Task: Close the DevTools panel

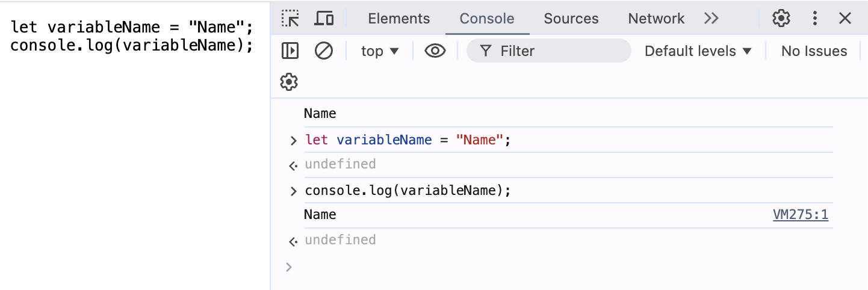Action: [x=845, y=19]
